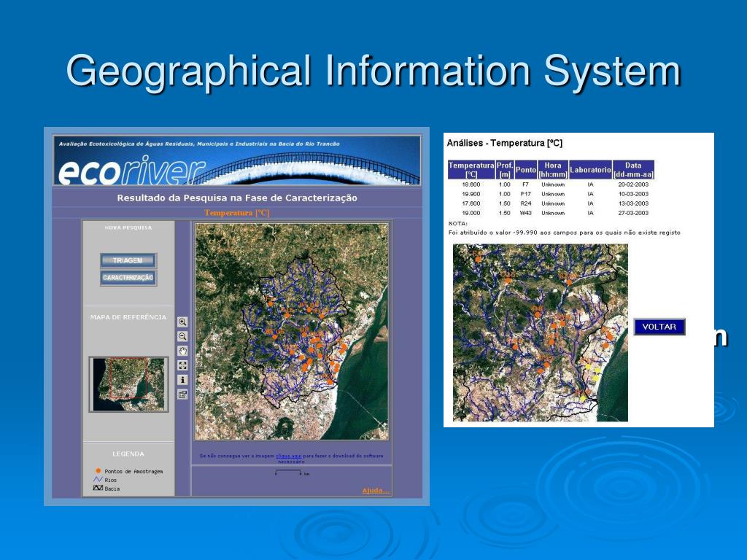This screenshot has width=747, height=560.
Task: Click the main satellite basin map
Action: [292, 332]
